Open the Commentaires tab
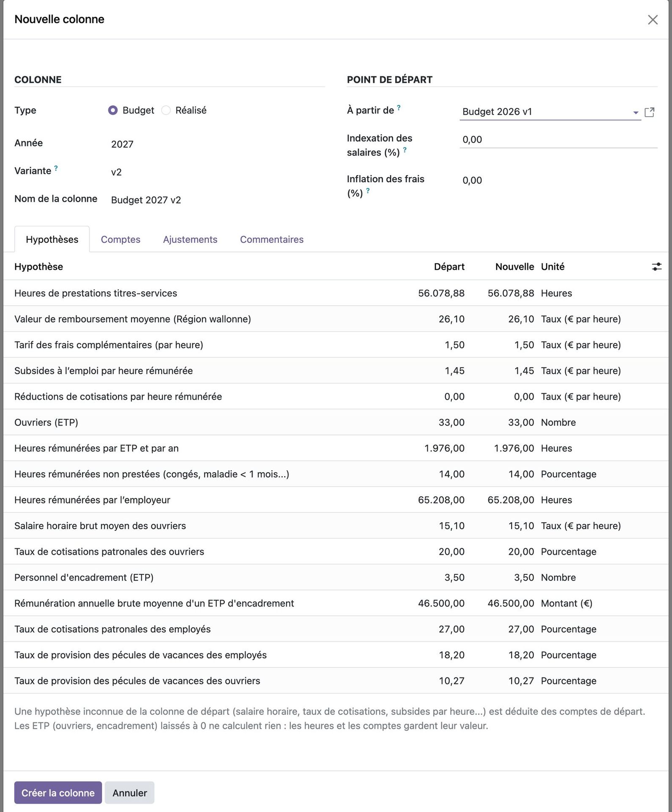This screenshot has width=672, height=812. pos(272,239)
